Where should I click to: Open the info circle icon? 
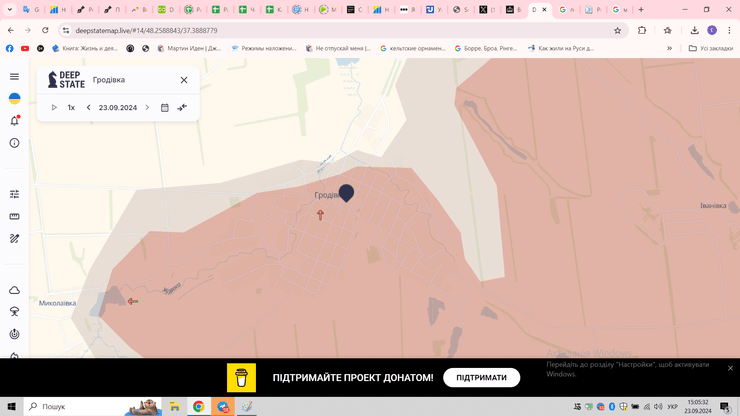click(x=14, y=143)
